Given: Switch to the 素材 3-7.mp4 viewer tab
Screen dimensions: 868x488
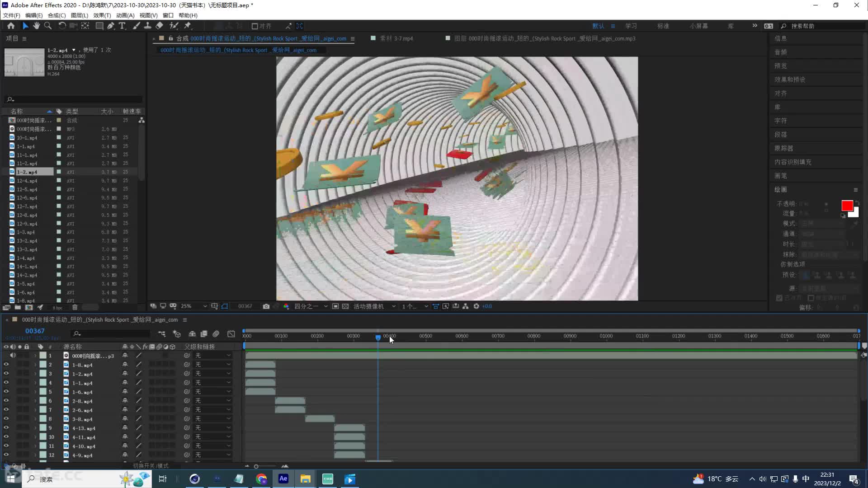Looking at the screenshot, I should 396,38.
